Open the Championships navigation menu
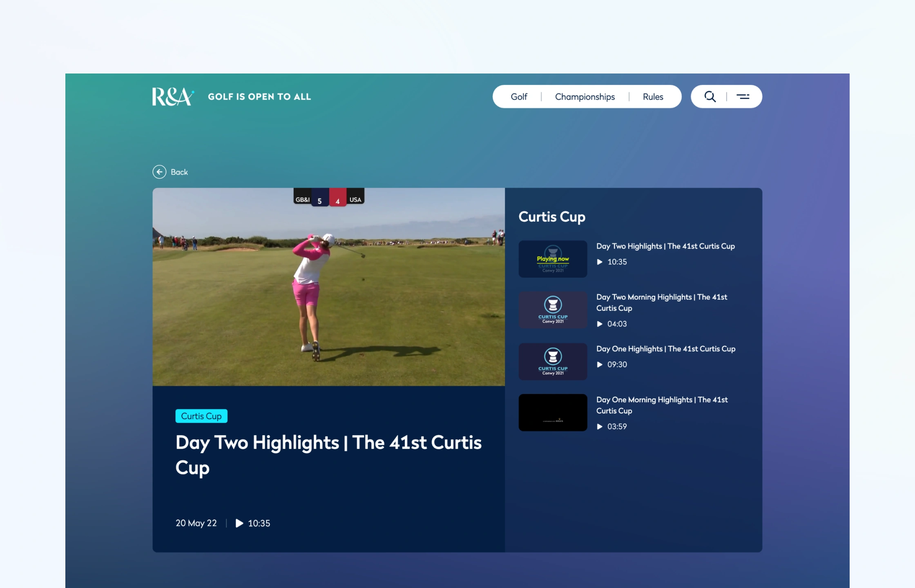The image size is (915, 588). [585, 97]
